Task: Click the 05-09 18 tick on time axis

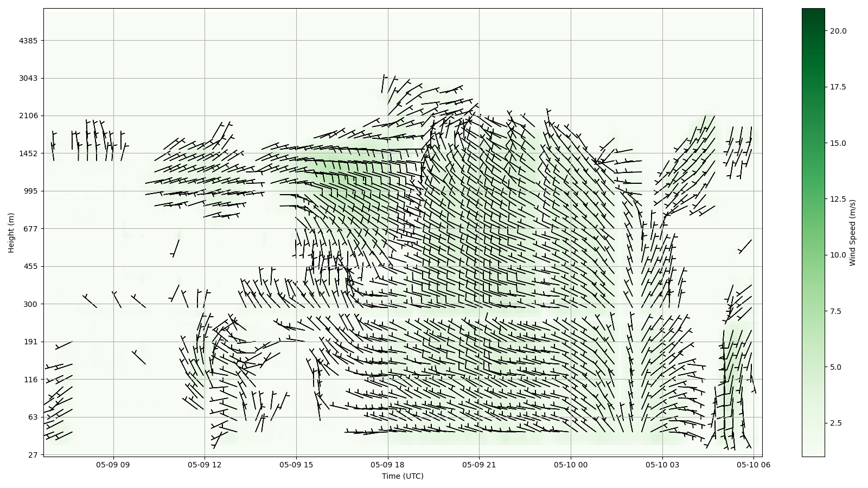Action: point(388,465)
